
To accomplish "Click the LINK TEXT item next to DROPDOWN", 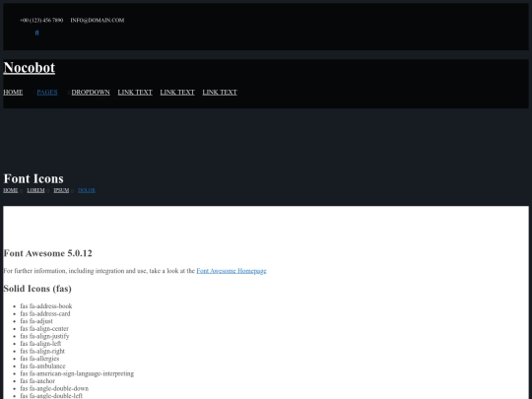I will point(135,93).
